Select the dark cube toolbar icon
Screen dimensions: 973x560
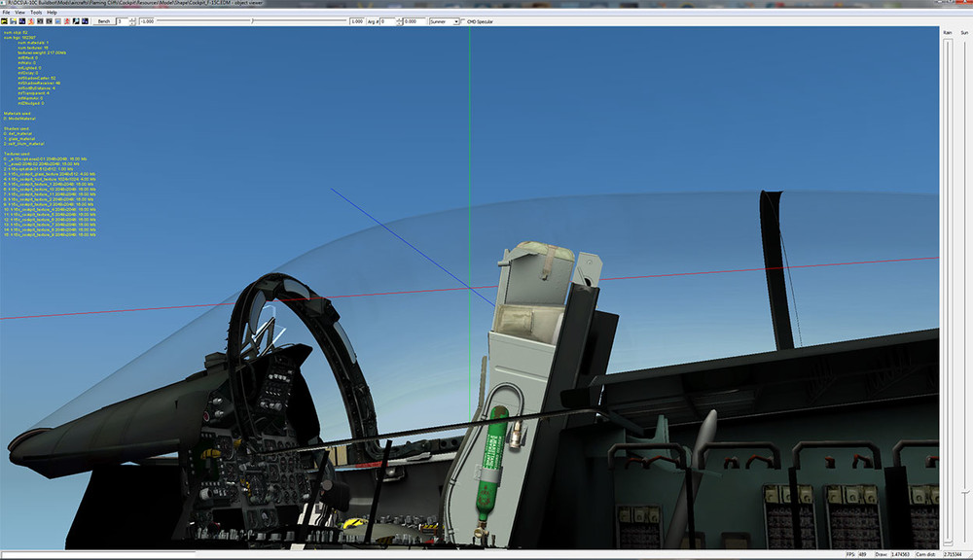pyautogui.click(x=40, y=20)
